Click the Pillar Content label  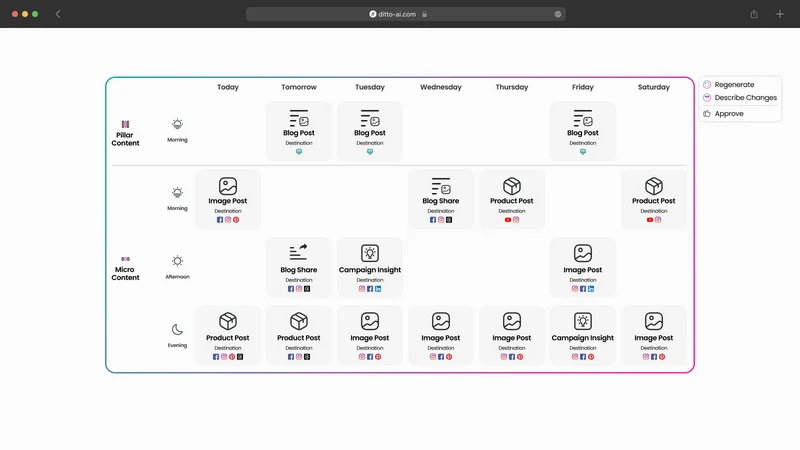[126, 139]
